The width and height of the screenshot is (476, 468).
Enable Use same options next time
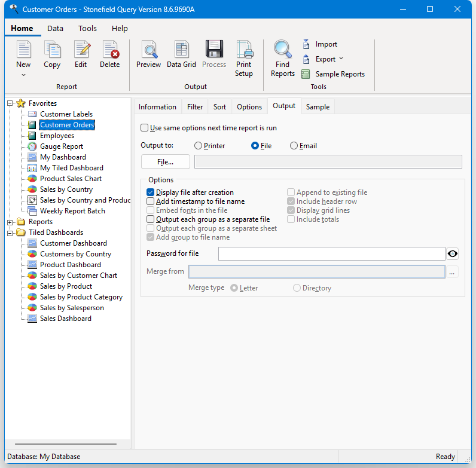(x=145, y=128)
